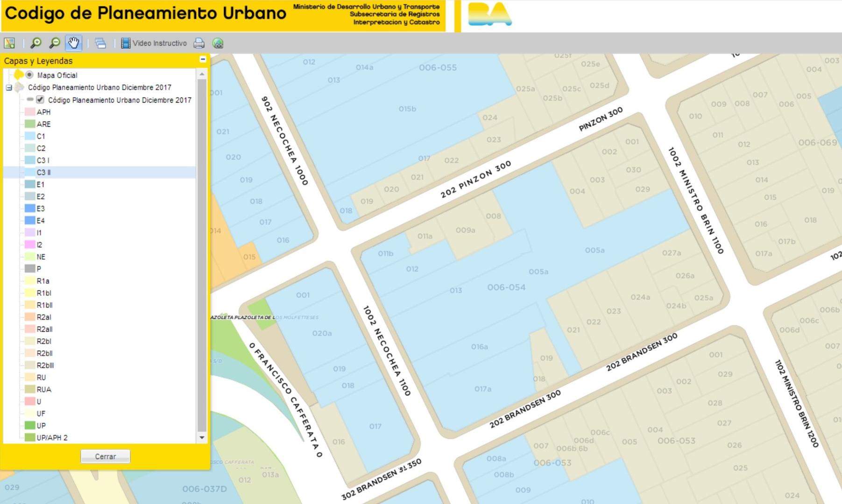Select the C3 II legend entry

(x=43, y=172)
